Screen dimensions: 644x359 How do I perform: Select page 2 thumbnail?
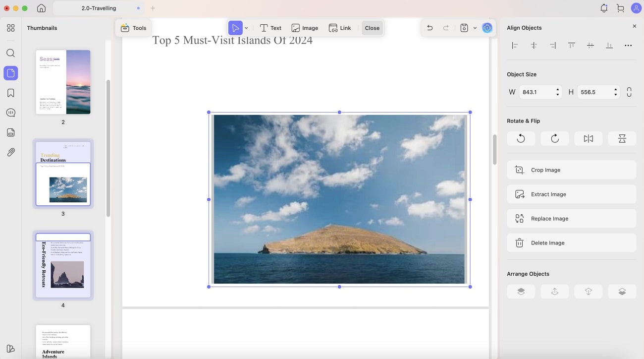63,82
